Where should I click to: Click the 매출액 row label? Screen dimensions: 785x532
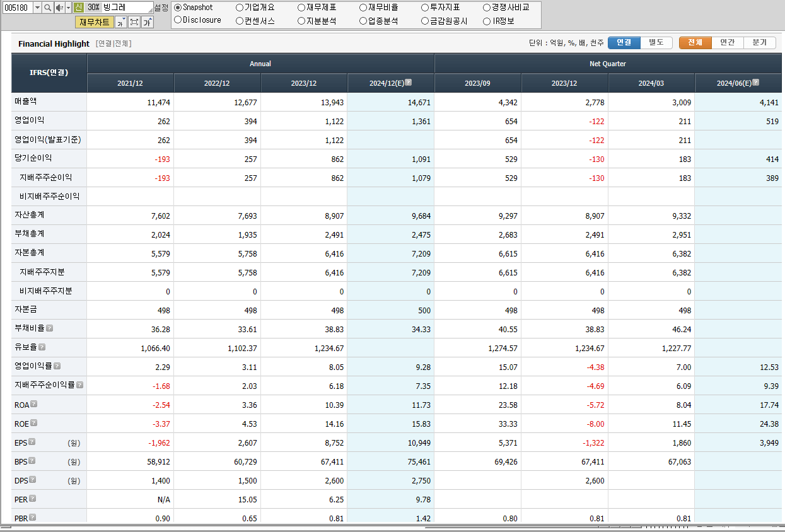click(26, 101)
